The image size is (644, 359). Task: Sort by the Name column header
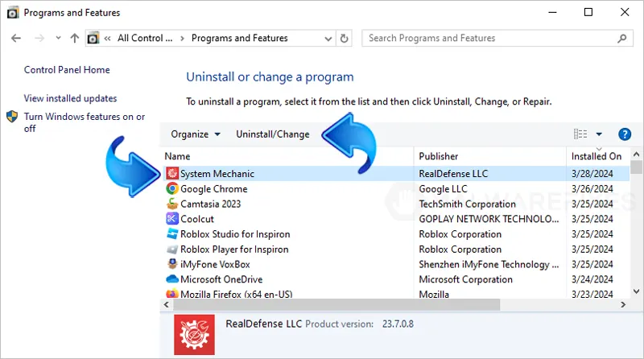click(x=177, y=156)
